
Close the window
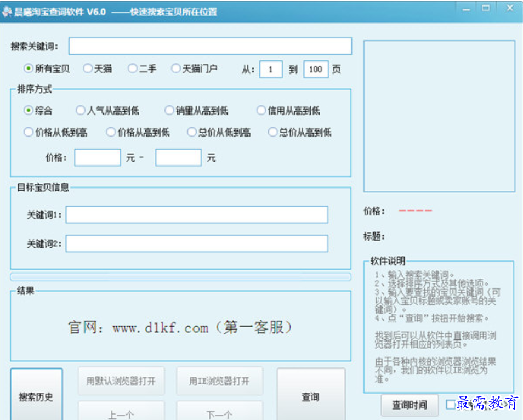pyautogui.click(x=510, y=8)
